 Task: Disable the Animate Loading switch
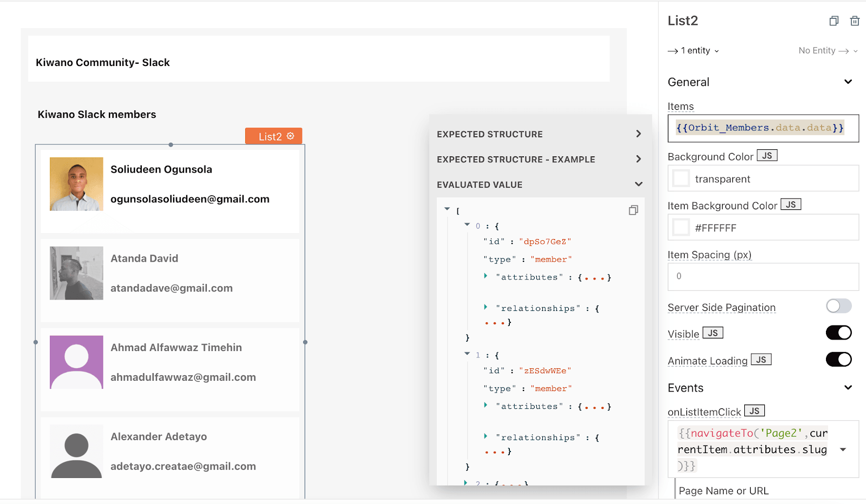point(838,360)
